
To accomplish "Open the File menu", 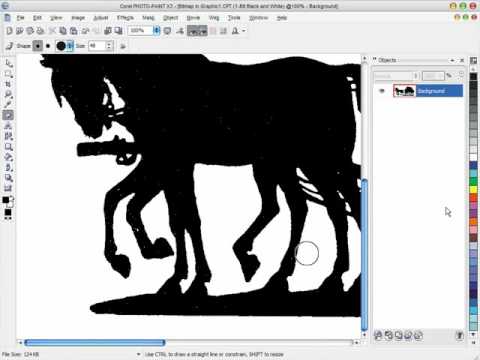I will (21, 18).
